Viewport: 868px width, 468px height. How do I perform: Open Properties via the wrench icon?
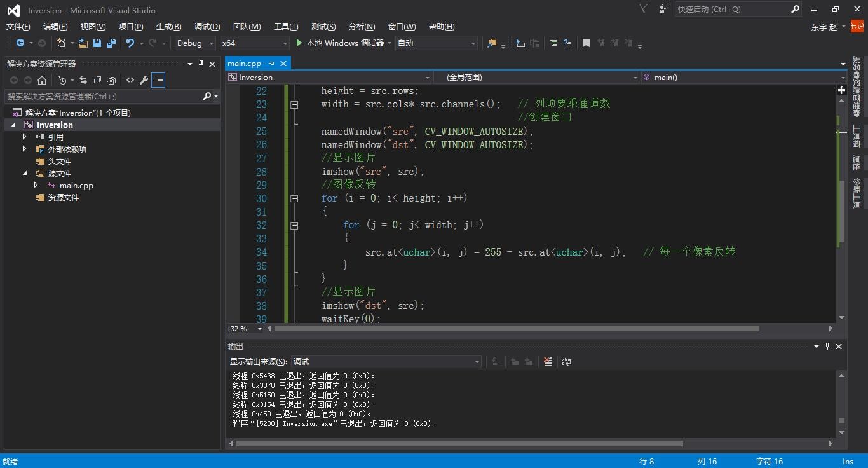pyautogui.click(x=144, y=80)
